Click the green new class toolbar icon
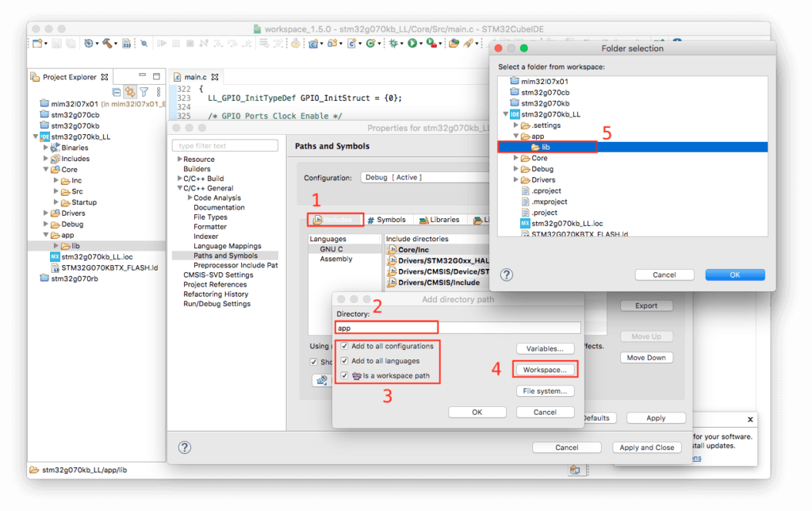The image size is (812, 511). coord(370,44)
